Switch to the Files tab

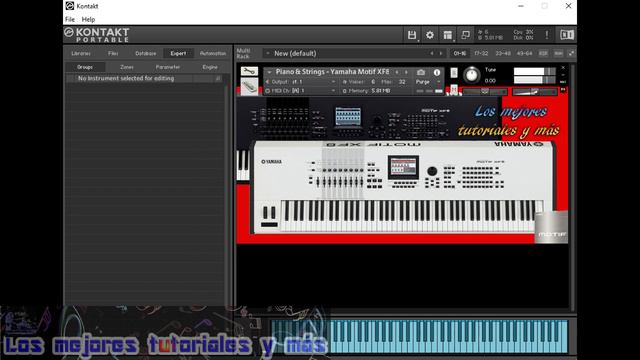pos(113,53)
